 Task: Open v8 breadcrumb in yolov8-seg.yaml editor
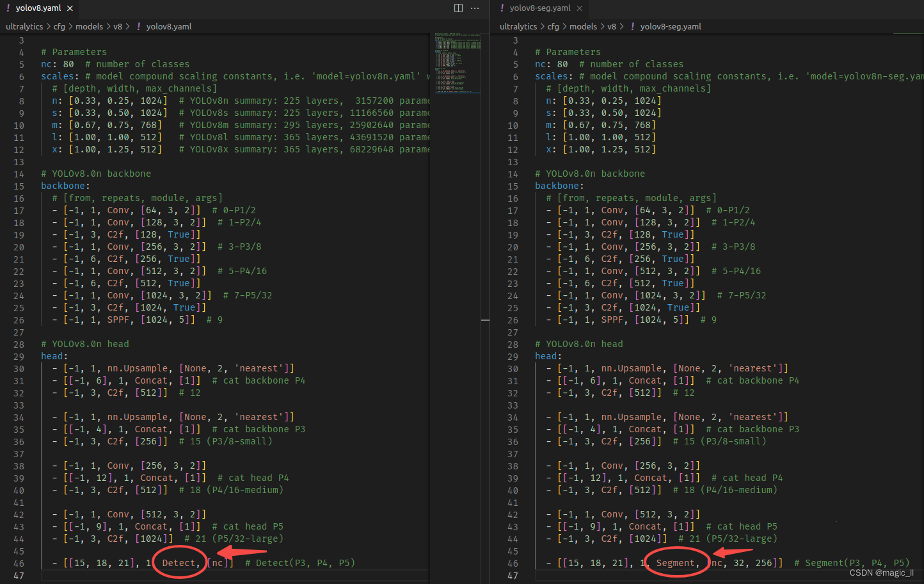(x=612, y=27)
